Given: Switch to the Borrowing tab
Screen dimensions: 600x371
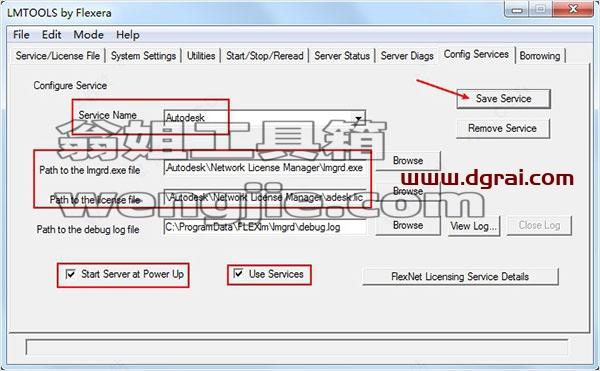Looking at the screenshot, I should pyautogui.click(x=540, y=56).
